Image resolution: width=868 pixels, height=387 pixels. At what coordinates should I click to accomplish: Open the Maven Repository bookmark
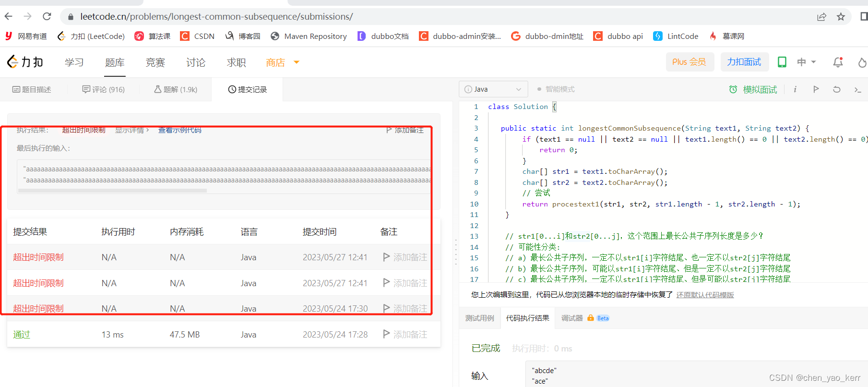pyautogui.click(x=309, y=36)
